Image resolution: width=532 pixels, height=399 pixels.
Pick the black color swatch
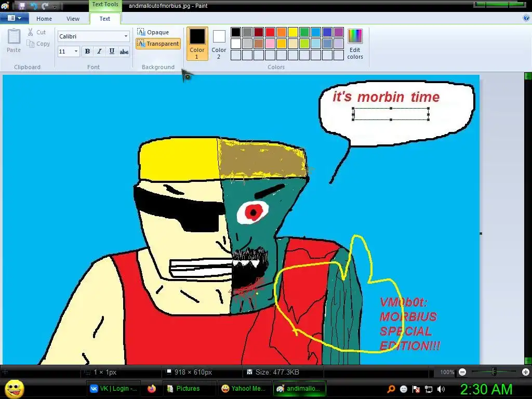[236, 32]
